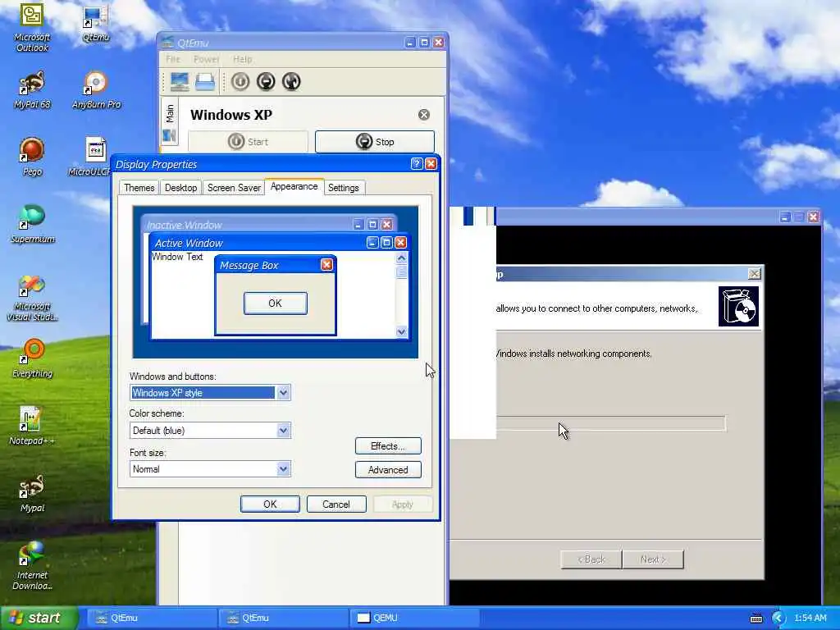Click the printer-like toolbar icon in QtEmu
The image size is (840, 630).
click(x=205, y=81)
